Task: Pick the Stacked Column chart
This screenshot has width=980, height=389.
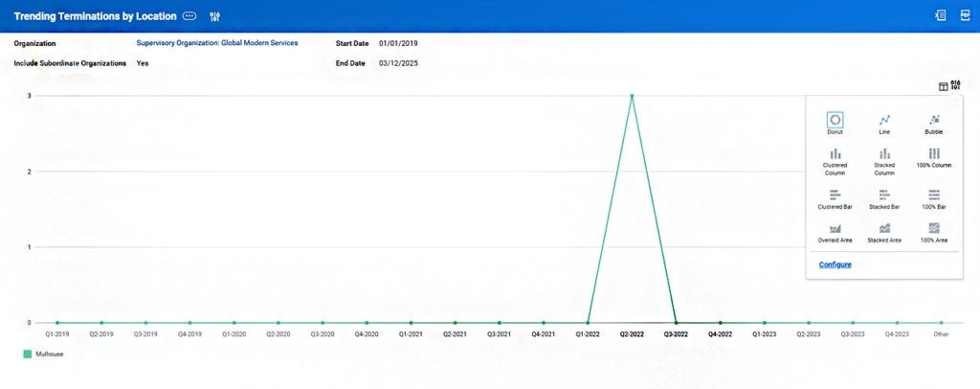Action: pyautogui.click(x=884, y=161)
